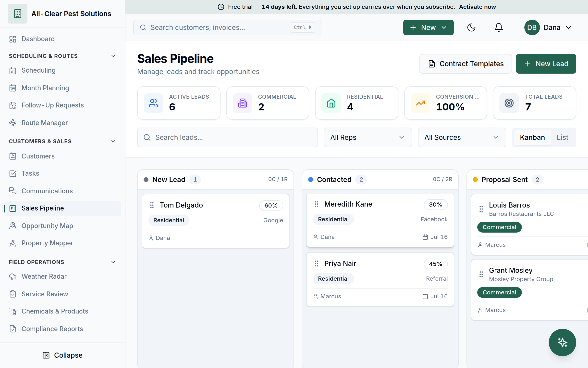
Task: Open Dashboard from the sidebar
Action: (62, 39)
